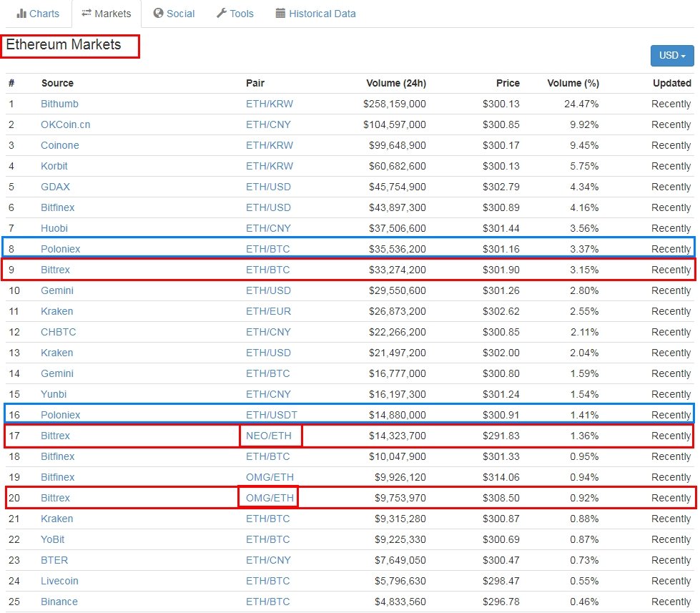The height and width of the screenshot is (613, 700).
Task: Open the Historical Data tab
Action: coord(322,14)
